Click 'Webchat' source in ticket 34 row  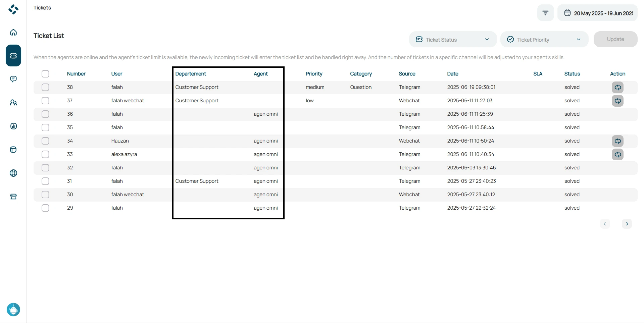409,141
